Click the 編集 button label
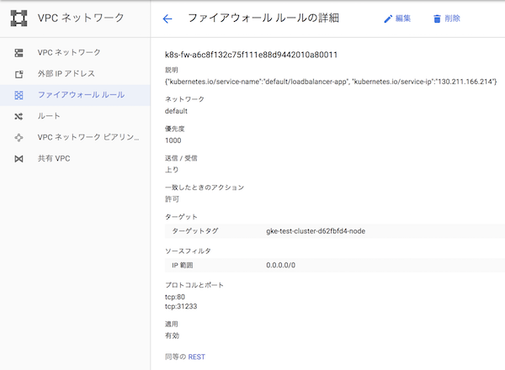 tap(403, 18)
